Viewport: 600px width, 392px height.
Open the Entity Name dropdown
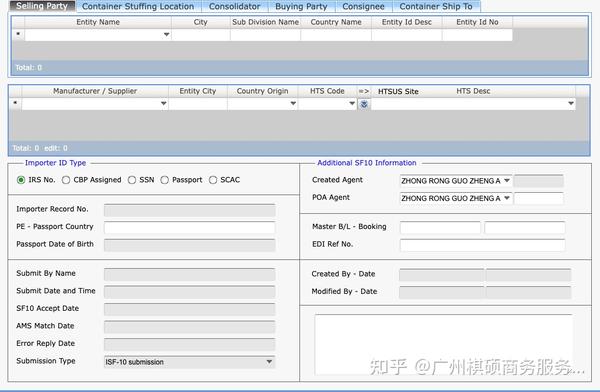(x=166, y=35)
